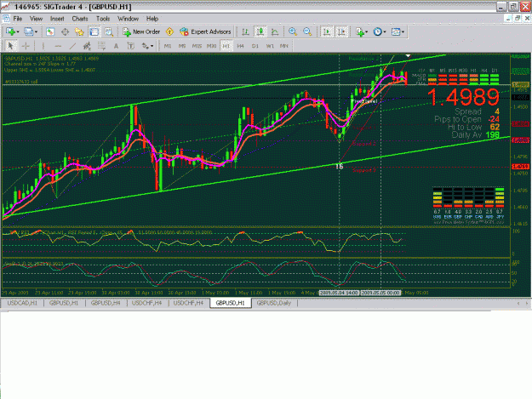Open the Data Window crosshair icon
This screenshot has height=399, width=532.
coord(65,31)
